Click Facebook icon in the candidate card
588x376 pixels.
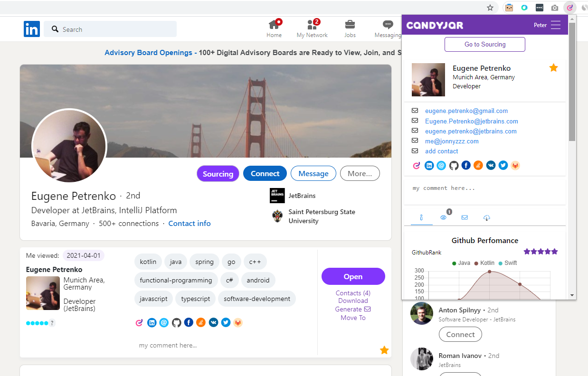[189, 323]
